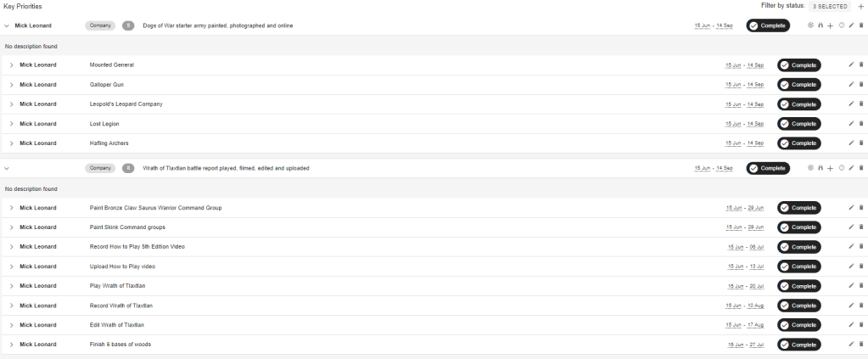868x359 pixels.
Task: Expand the Halfling Archers row
Action: tap(12, 143)
